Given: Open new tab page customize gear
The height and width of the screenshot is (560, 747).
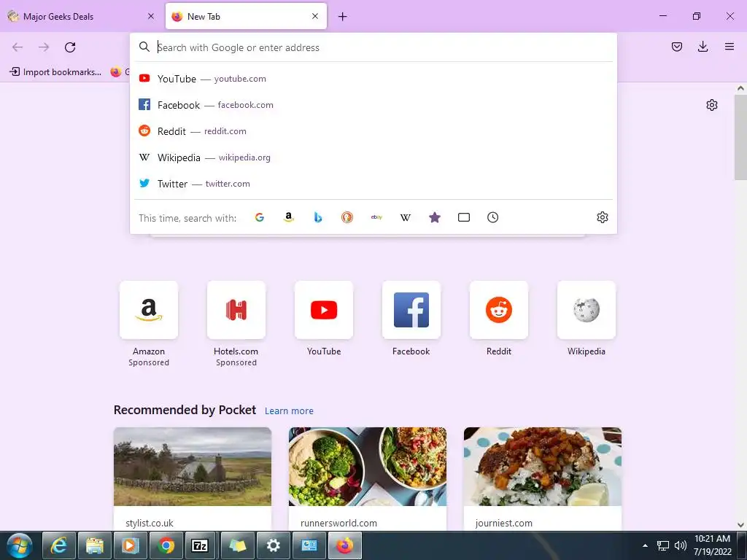Looking at the screenshot, I should (712, 105).
